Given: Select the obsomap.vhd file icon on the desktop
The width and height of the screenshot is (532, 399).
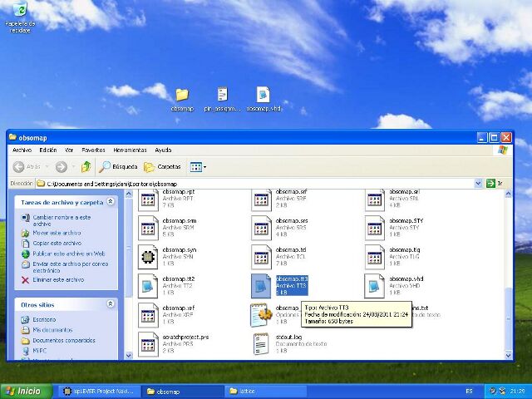Looking at the screenshot, I should tap(264, 94).
